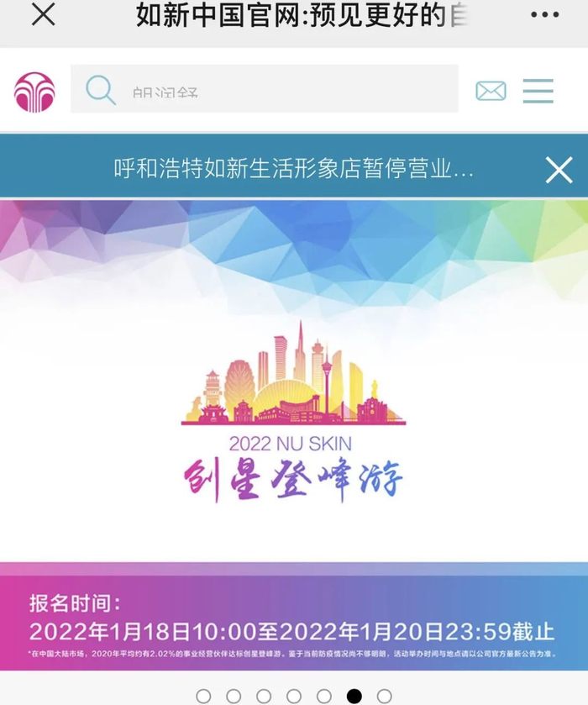Select the active sixth carousel dot

[x=354, y=696]
